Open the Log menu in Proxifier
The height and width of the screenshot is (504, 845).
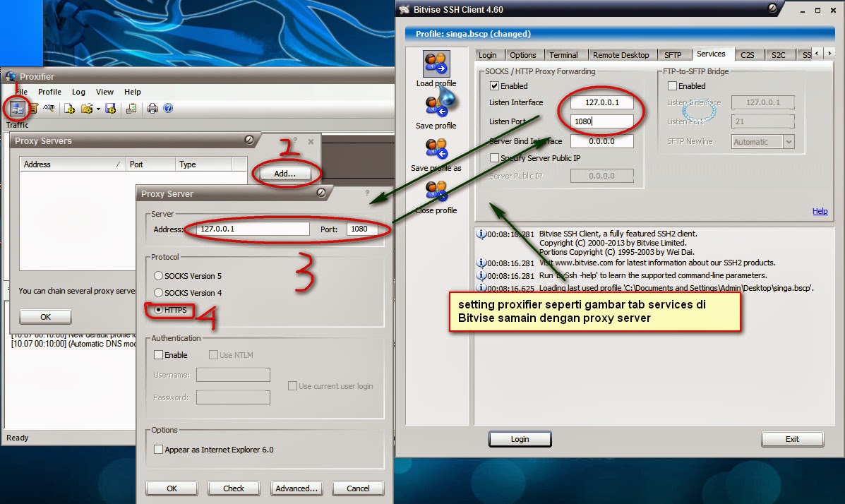[78, 92]
